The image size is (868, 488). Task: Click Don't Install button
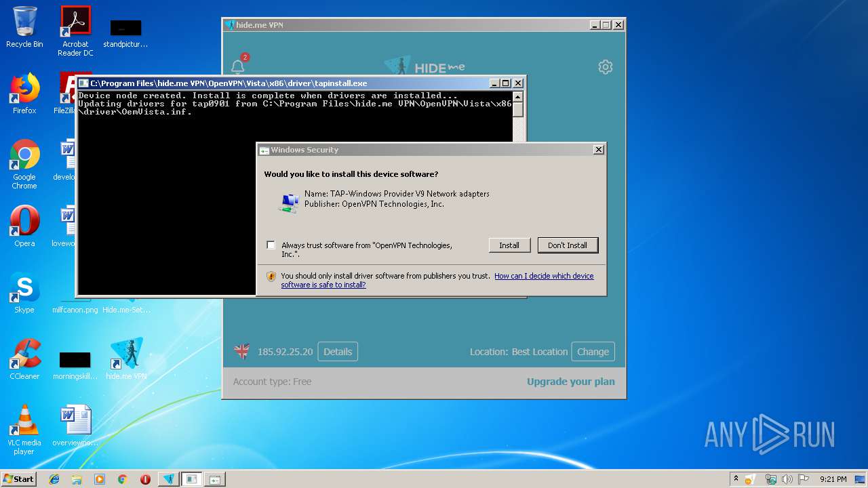click(x=568, y=245)
